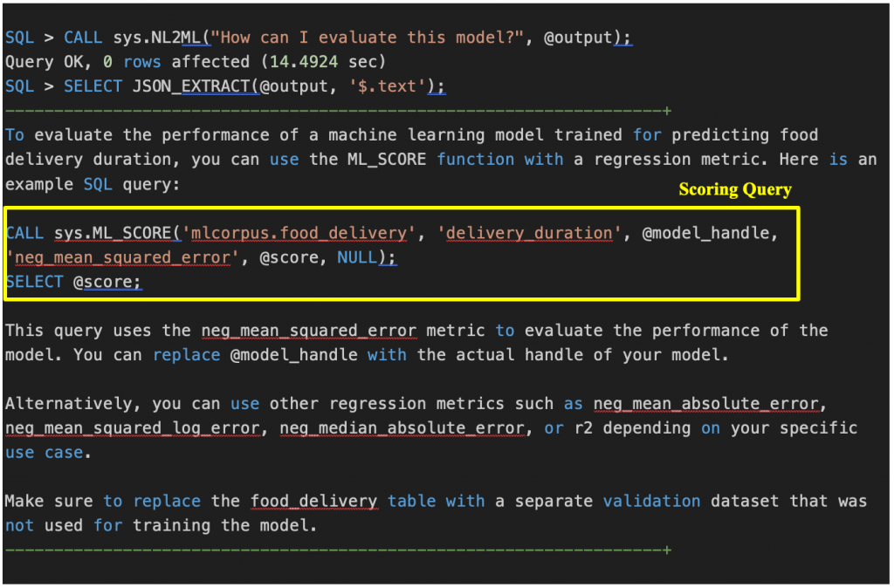
Task: Click the underlined food_delivery word in last paragraph
Action: [x=314, y=502]
